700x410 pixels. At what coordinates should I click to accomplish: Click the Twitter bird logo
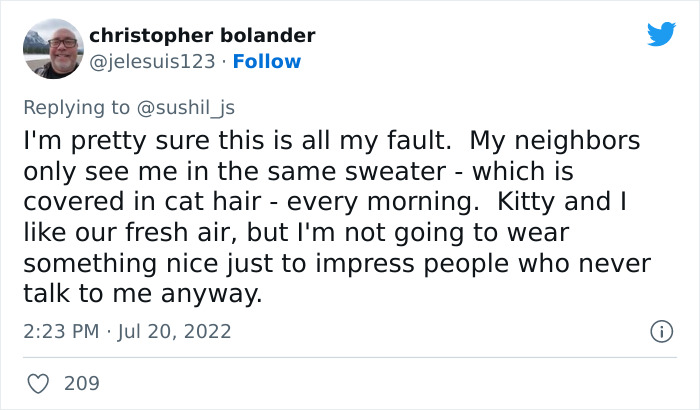point(661,34)
